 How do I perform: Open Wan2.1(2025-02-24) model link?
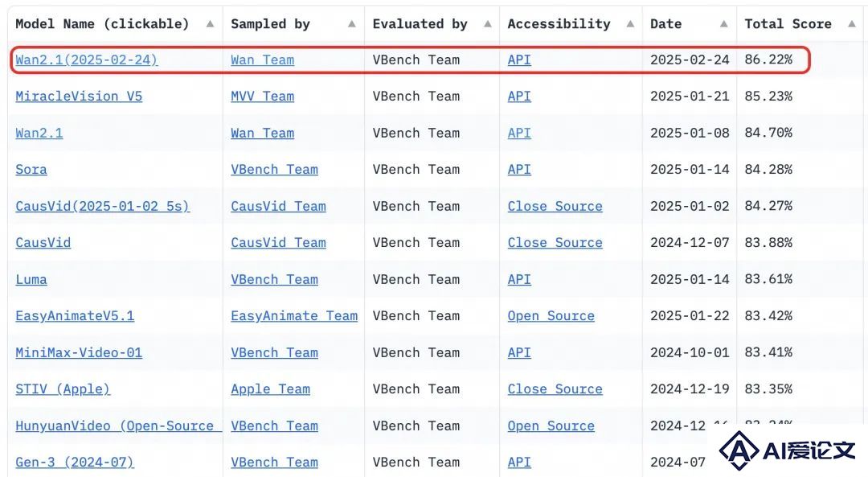(86, 60)
